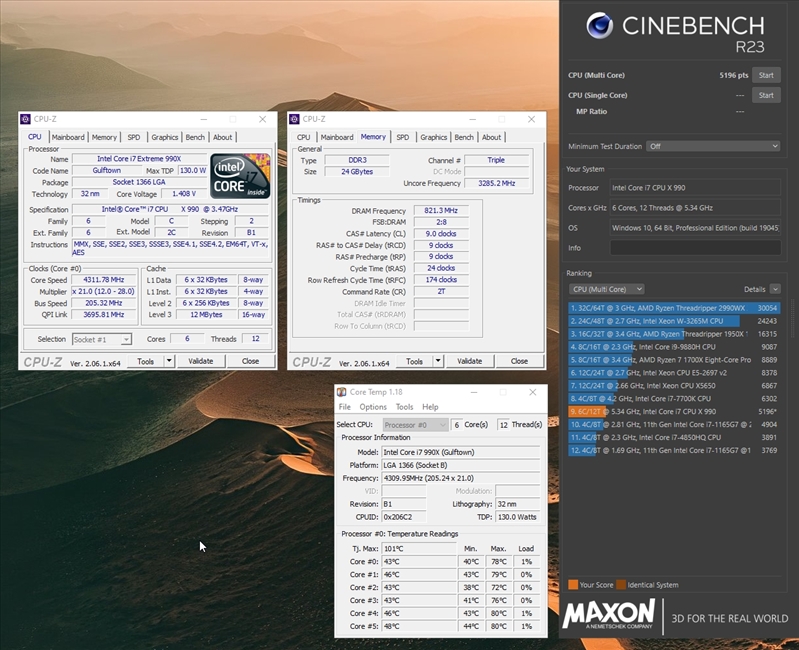Click the Info text field in Cinebench

click(x=694, y=247)
